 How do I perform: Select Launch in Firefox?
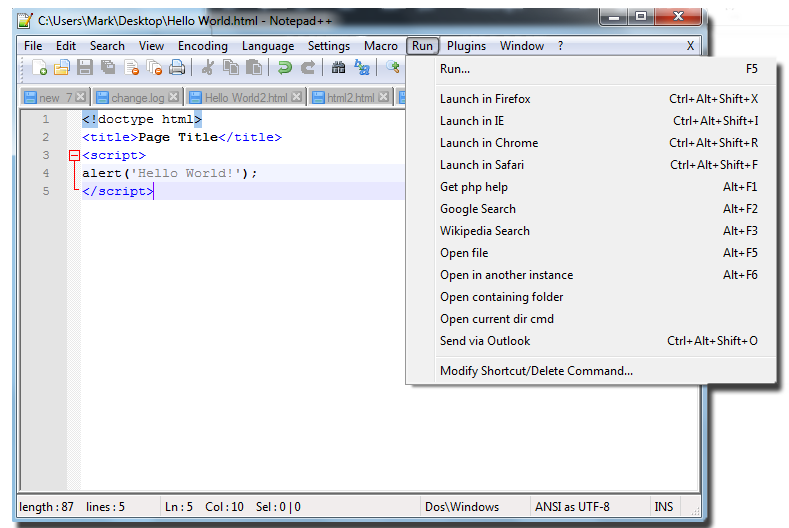click(591, 99)
